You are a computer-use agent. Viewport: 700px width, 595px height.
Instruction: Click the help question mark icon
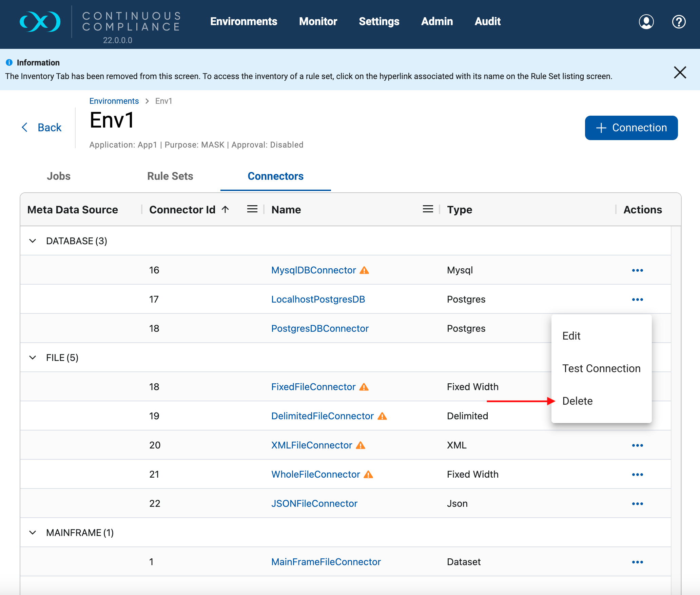pyautogui.click(x=679, y=22)
